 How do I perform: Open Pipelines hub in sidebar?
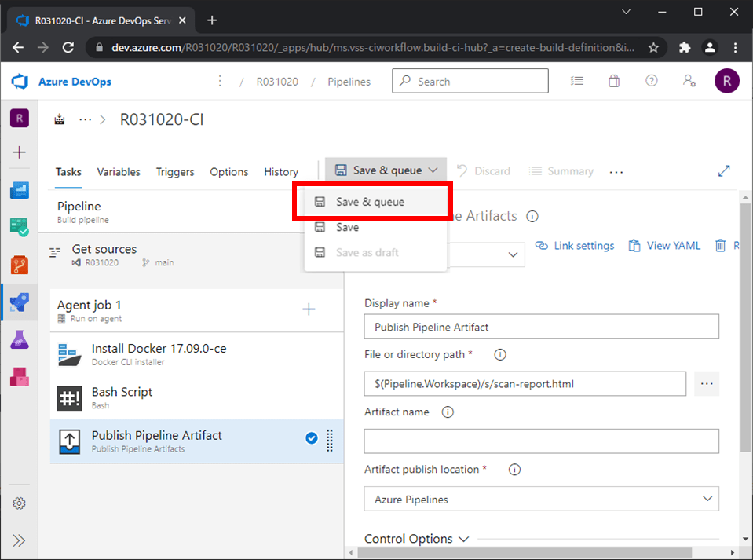click(19, 302)
